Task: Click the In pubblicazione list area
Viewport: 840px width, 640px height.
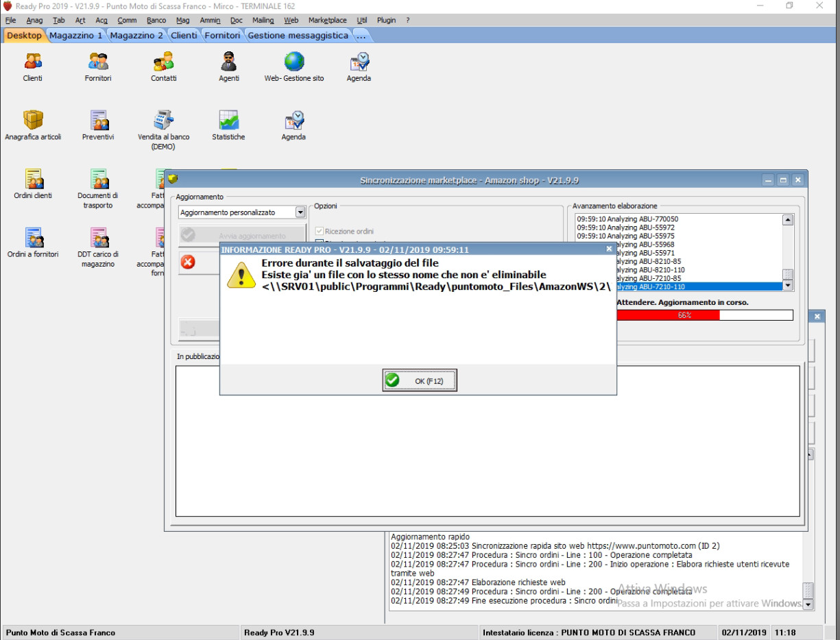Action: [x=488, y=441]
